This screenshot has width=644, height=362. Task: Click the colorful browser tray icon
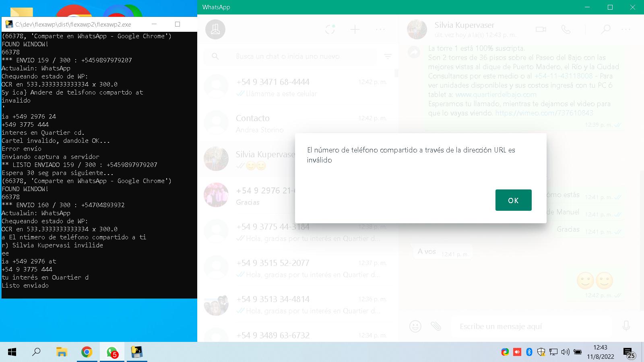(505, 352)
